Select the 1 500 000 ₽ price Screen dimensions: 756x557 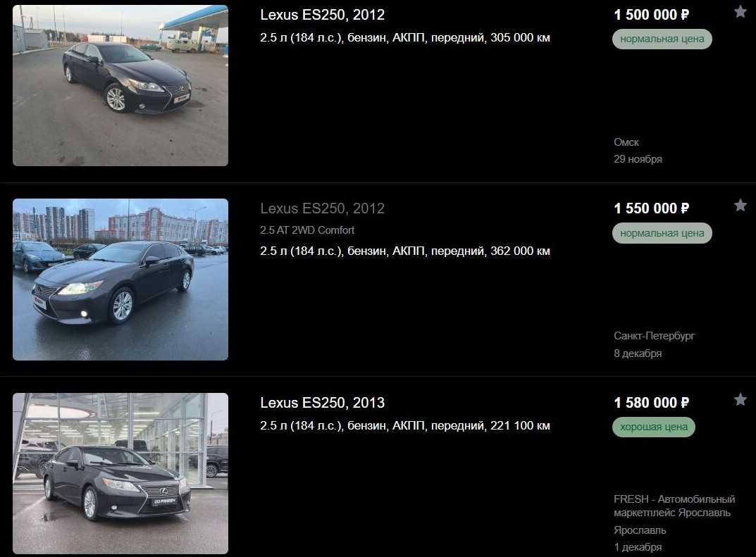pyautogui.click(x=652, y=15)
